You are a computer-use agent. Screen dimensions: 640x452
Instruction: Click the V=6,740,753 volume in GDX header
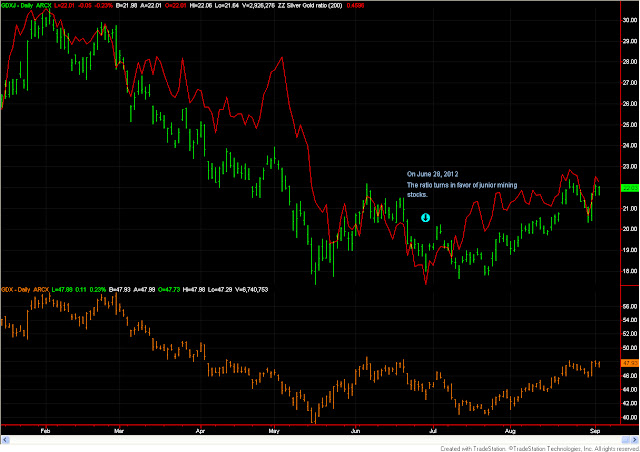tap(251, 289)
